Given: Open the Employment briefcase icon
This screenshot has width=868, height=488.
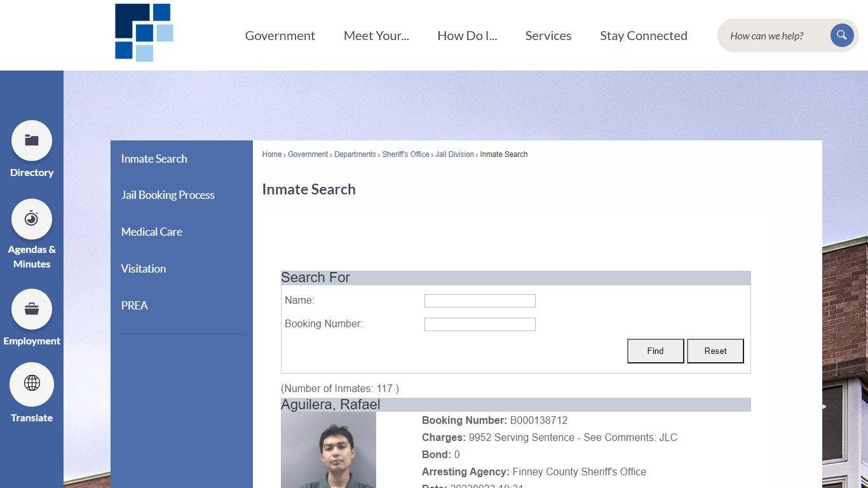Looking at the screenshot, I should 32,309.
